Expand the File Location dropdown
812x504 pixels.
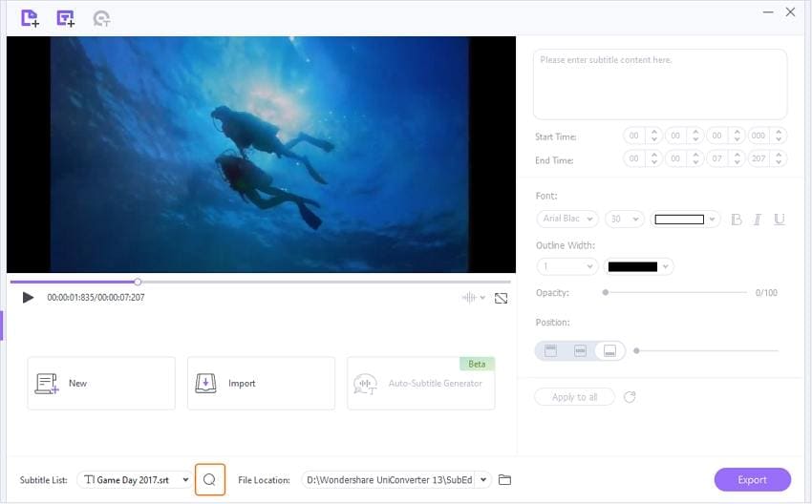click(x=482, y=480)
